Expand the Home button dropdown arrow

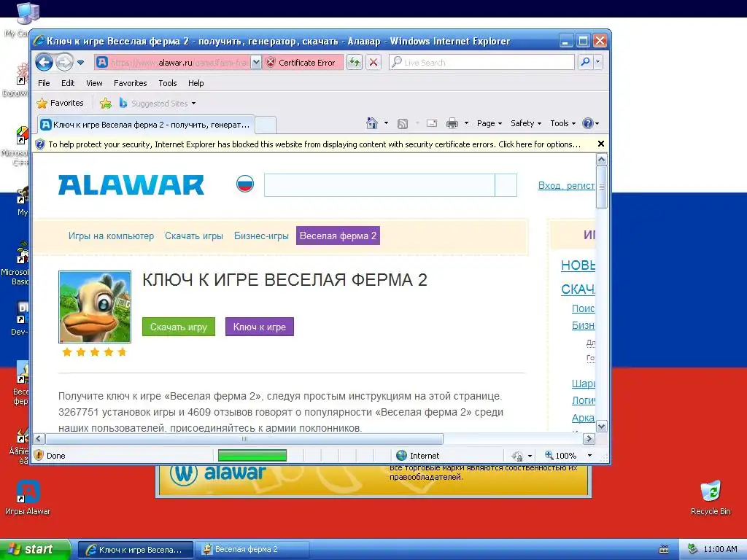tap(386, 123)
